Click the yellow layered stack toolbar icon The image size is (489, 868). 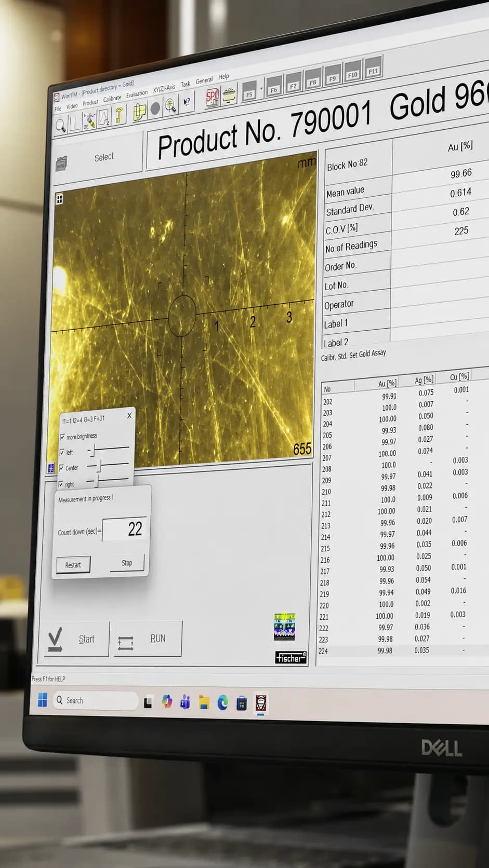[x=229, y=94]
